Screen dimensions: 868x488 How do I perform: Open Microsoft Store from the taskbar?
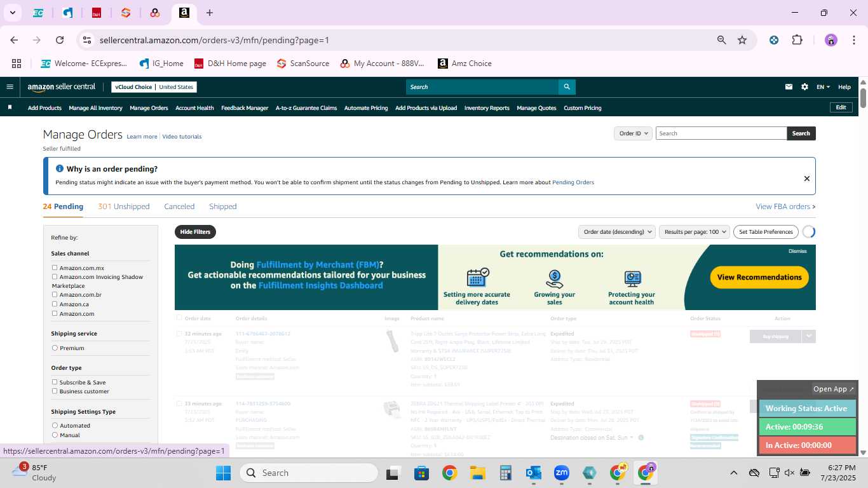[x=421, y=473]
